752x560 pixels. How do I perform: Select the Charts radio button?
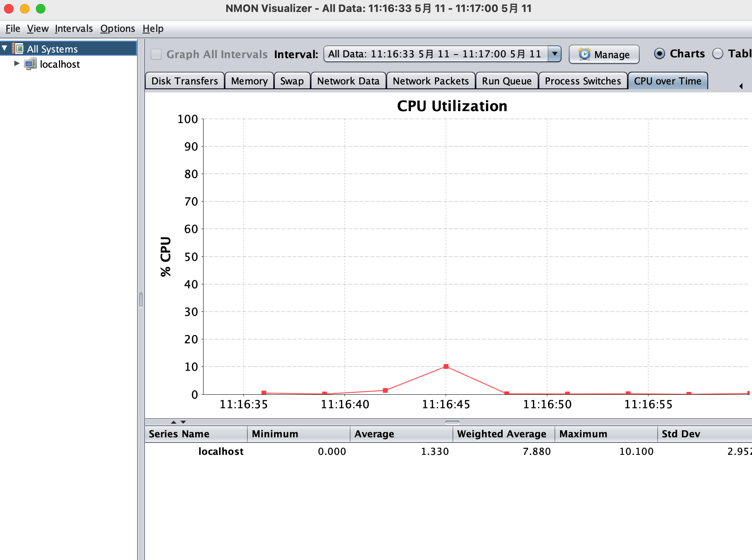pos(660,53)
